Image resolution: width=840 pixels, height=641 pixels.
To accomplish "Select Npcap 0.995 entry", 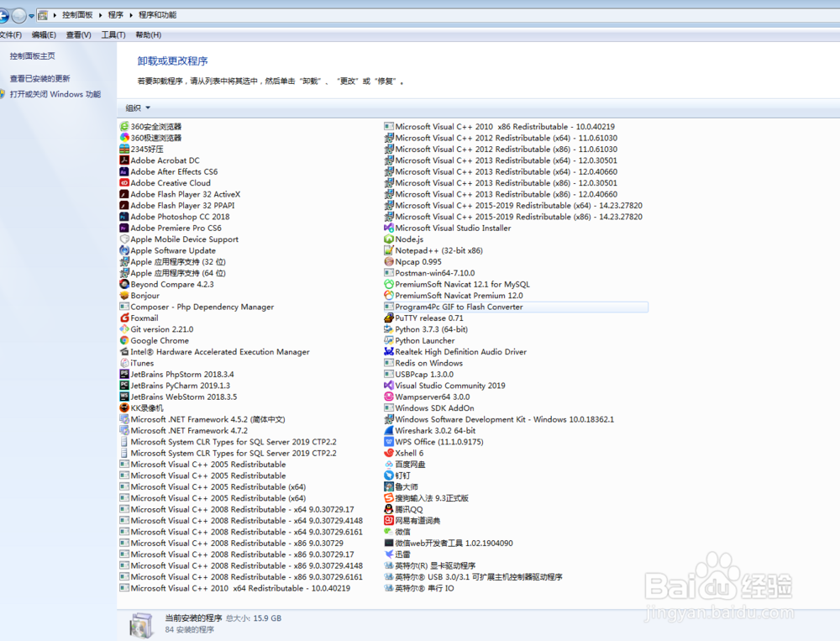I will (x=413, y=261).
